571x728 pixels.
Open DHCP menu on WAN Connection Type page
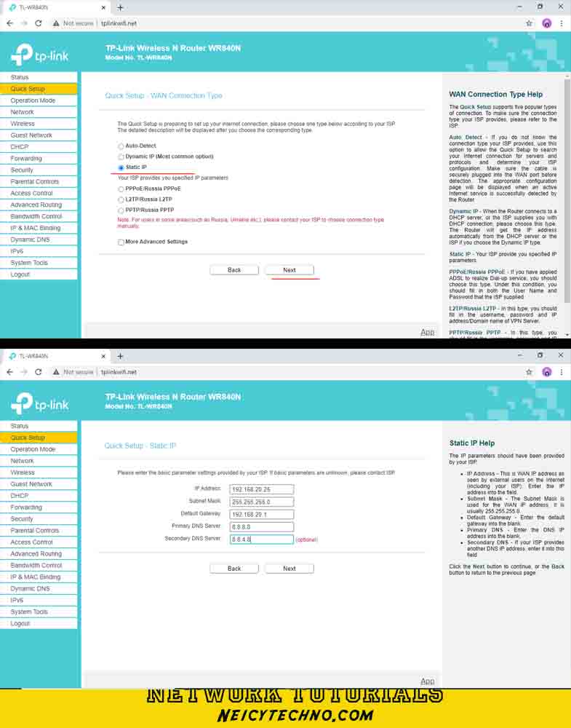click(39, 147)
